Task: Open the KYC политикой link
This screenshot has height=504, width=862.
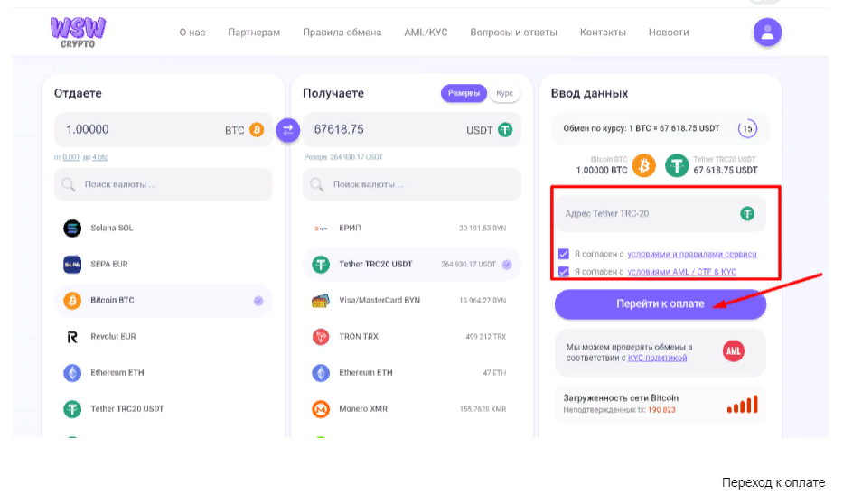Action: coord(657,359)
